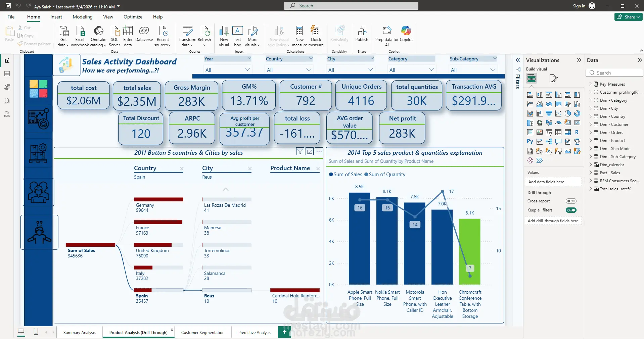Screen dimensions: 644x339
Task: Click the filter icon on Decomposition visual
Action: click(x=300, y=152)
